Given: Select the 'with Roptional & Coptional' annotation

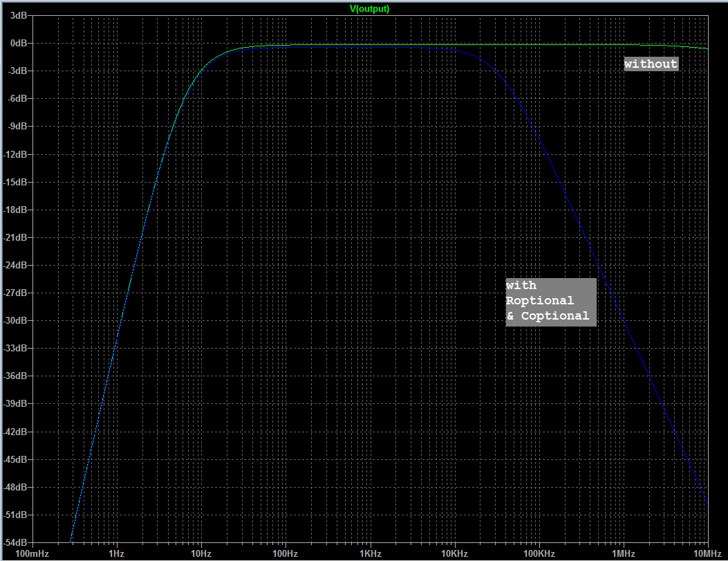Looking at the screenshot, I should (550, 302).
